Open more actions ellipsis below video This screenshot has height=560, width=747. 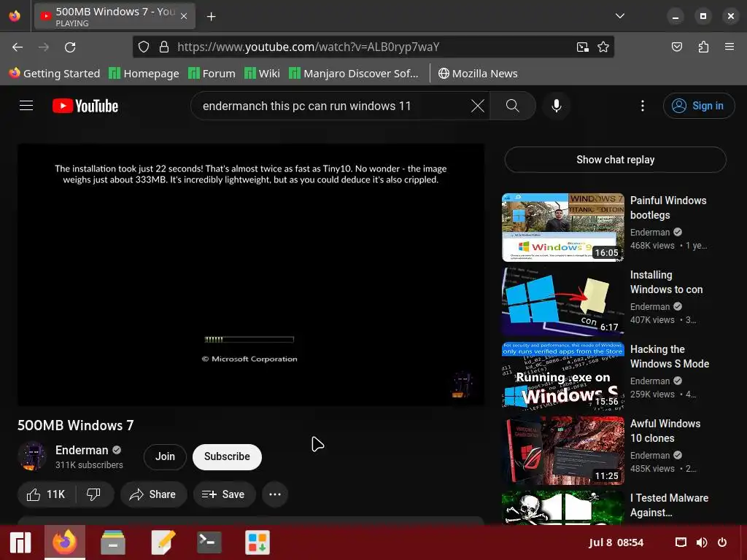(x=275, y=494)
